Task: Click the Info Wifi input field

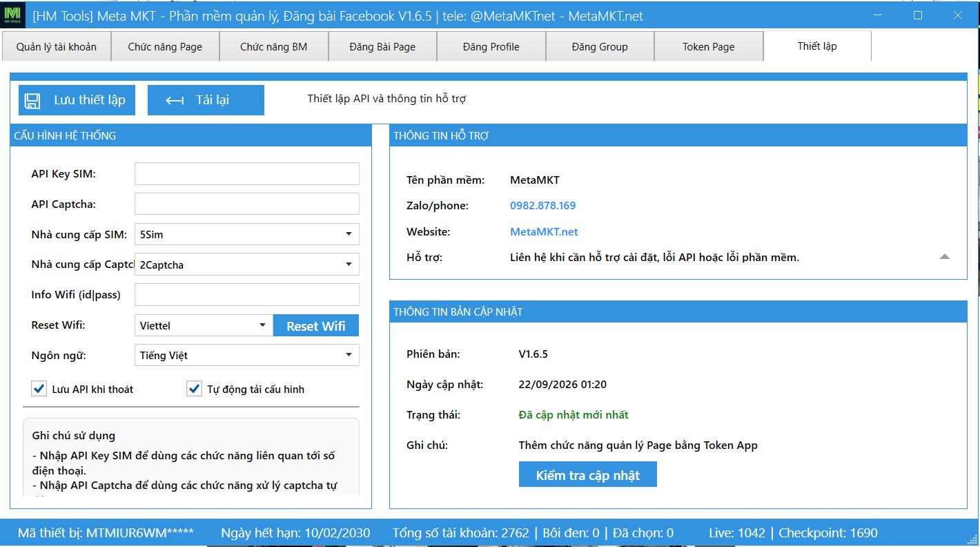Action: pos(247,294)
